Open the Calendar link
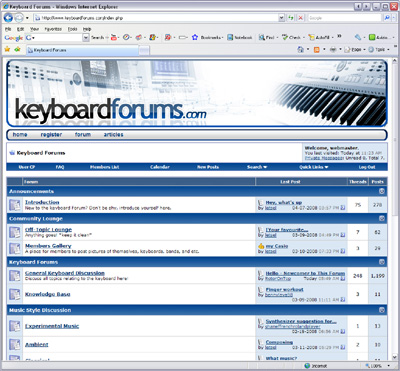Screen dimensions: 400x371 pos(160,167)
